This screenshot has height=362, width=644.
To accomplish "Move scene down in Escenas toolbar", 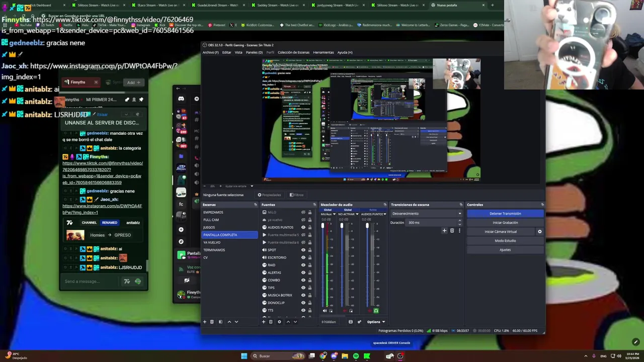I will click(236, 322).
